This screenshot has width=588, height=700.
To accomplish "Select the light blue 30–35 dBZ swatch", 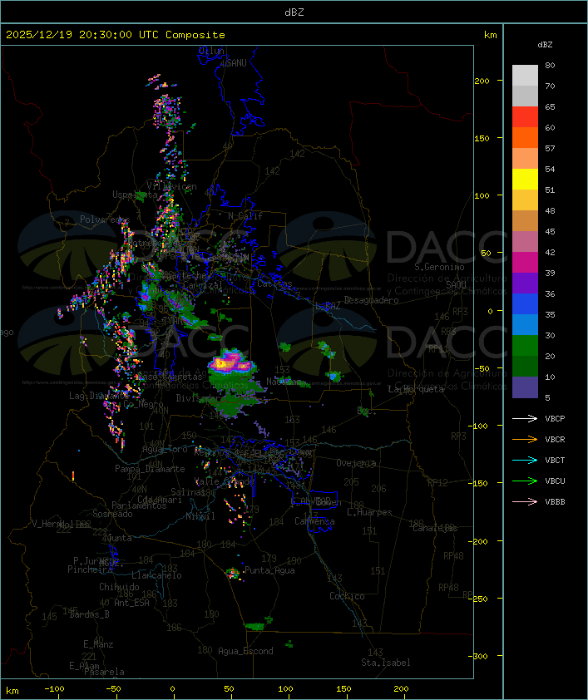I will (525, 324).
